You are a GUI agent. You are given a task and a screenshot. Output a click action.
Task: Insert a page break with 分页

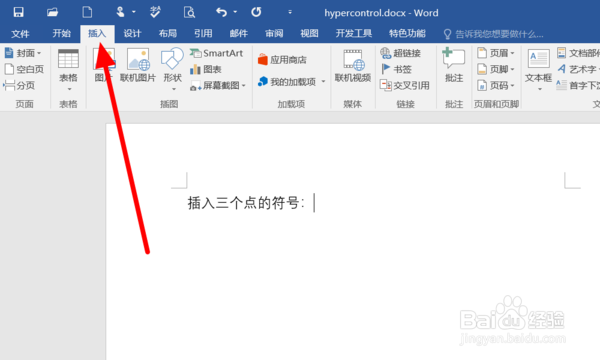click(19, 85)
